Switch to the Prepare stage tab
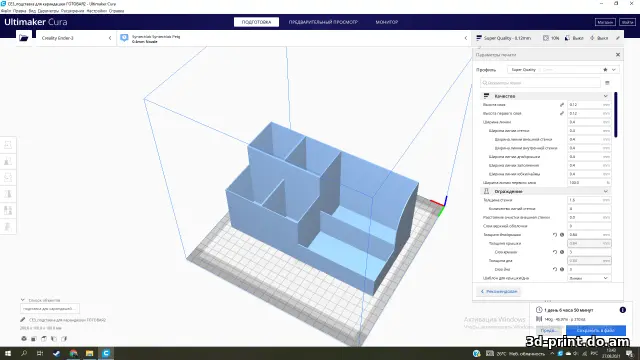This screenshot has height=360, width=640. coord(256,22)
